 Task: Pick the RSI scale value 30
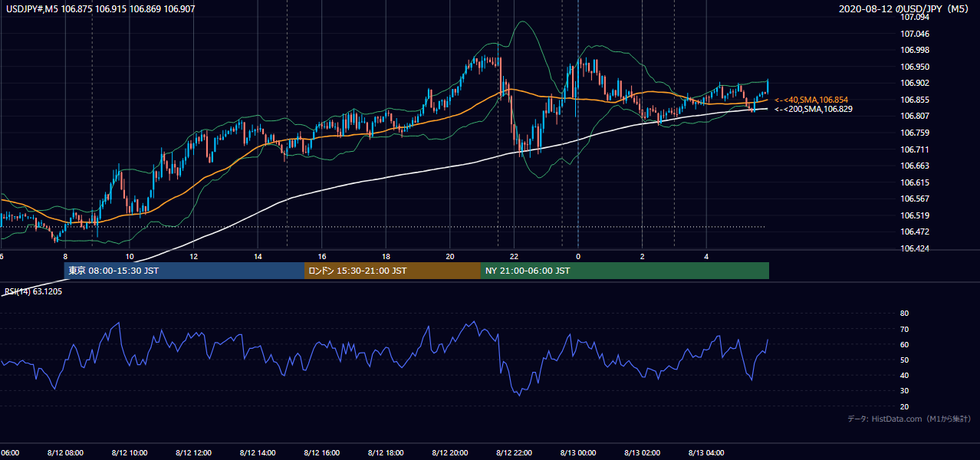904,391
